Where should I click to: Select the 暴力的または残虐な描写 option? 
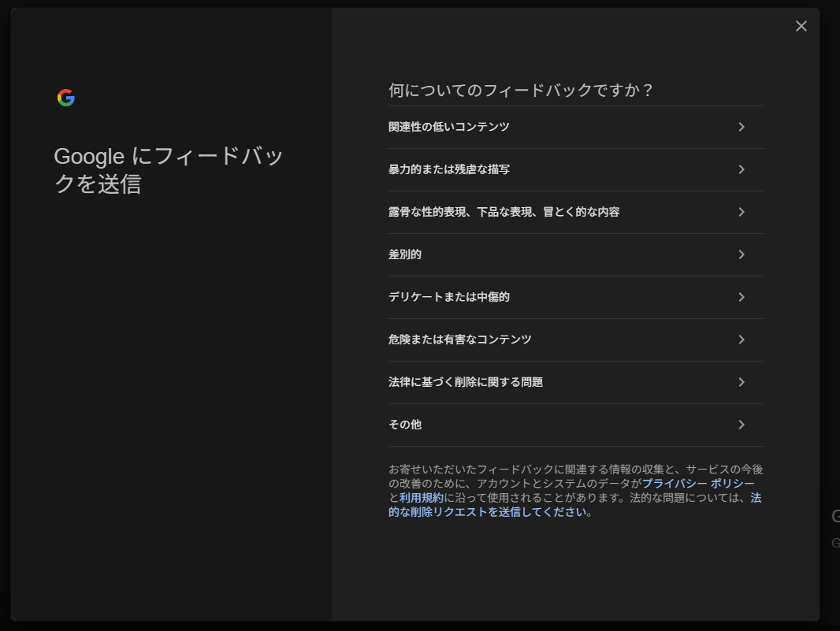pos(576,170)
